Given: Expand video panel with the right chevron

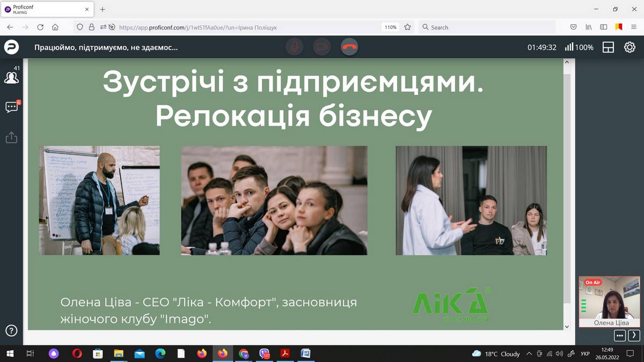Looking at the screenshot, I should 633,336.
